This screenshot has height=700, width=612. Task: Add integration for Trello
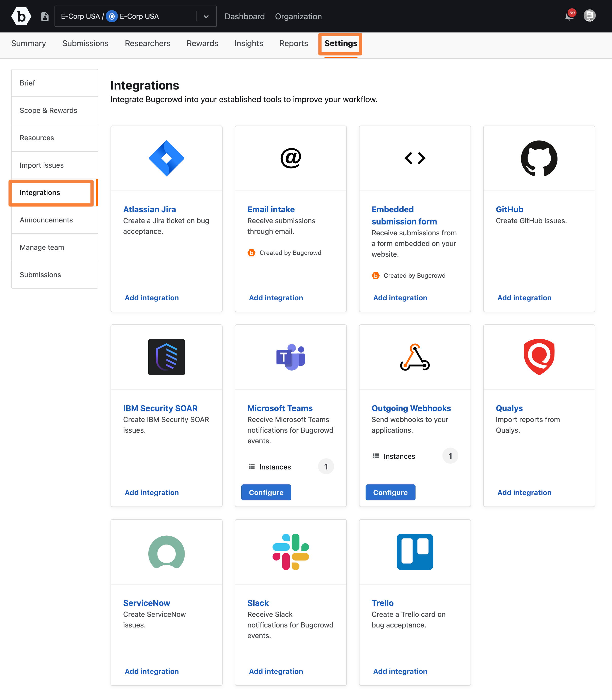(x=400, y=671)
